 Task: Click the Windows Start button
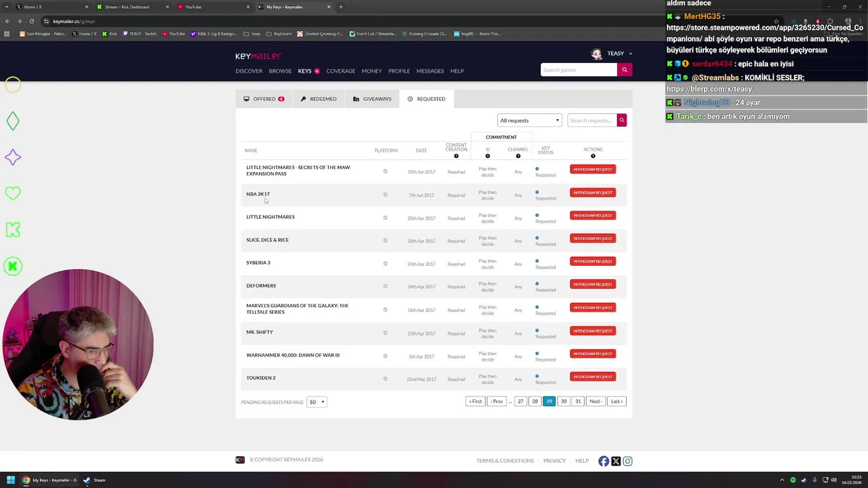10,480
